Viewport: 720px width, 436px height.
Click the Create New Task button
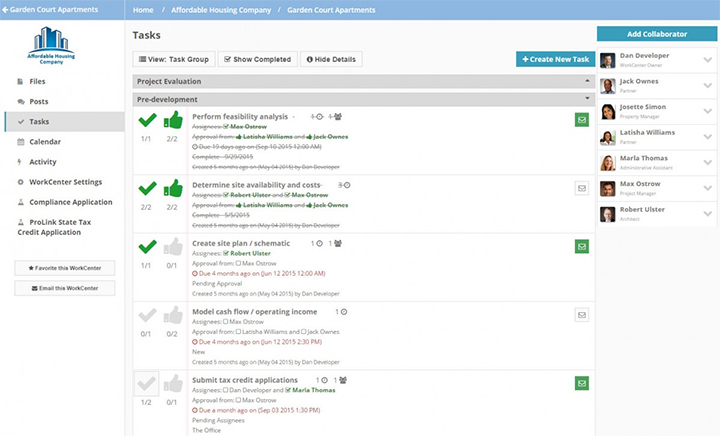[555, 59]
